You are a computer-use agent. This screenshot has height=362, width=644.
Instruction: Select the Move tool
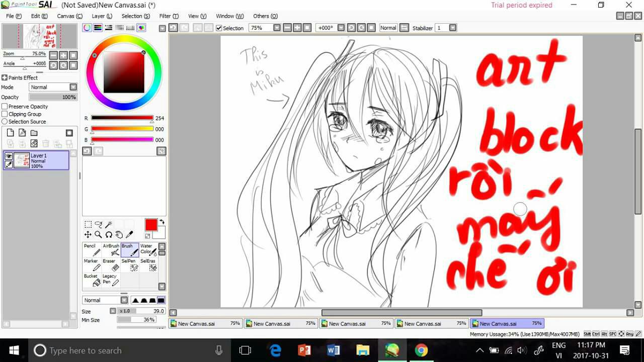(x=88, y=234)
